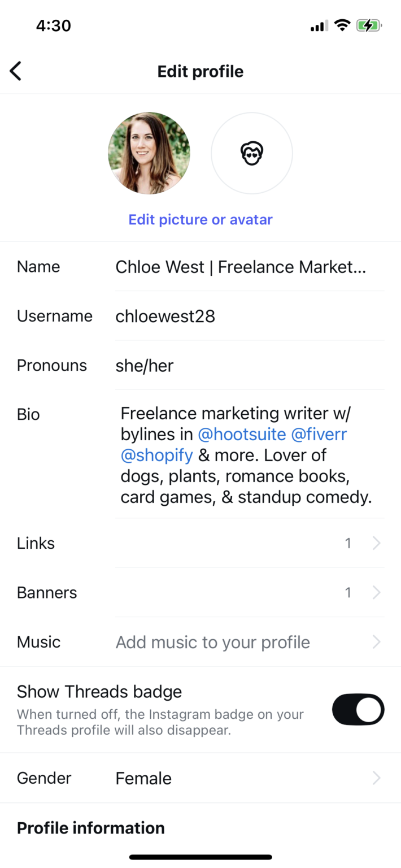
Task: Tap the circular profile photo of Chloe
Action: pos(149,153)
